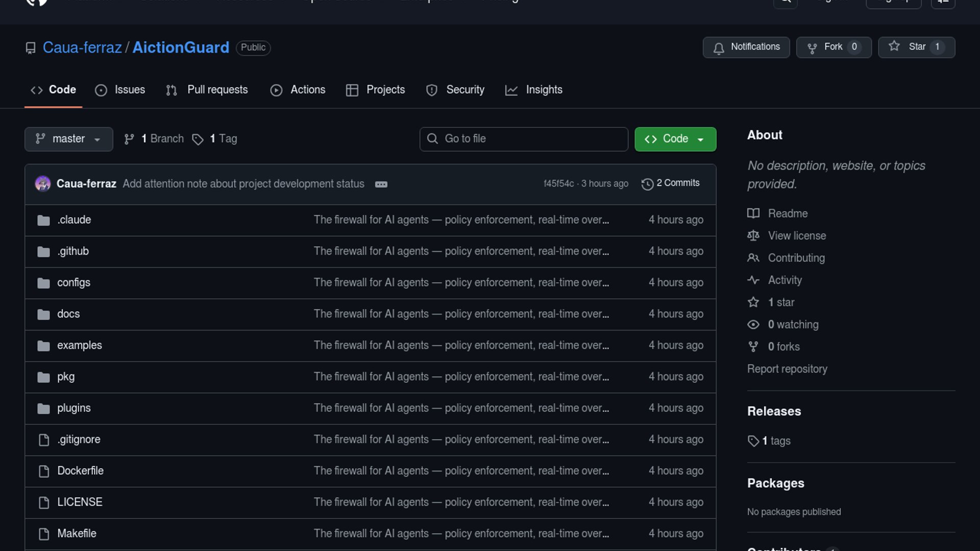Switch to the Pull requests tab
This screenshot has width=980, height=551.
click(x=207, y=90)
